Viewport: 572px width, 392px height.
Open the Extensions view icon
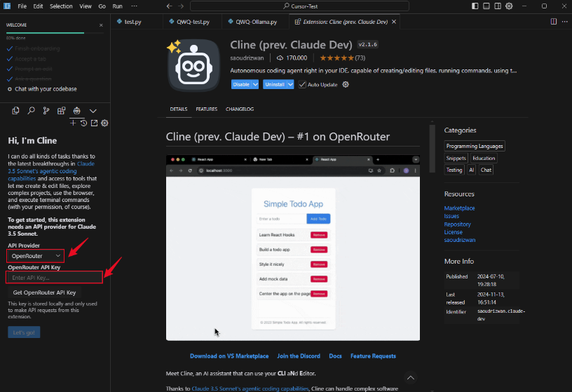pyautogui.click(x=62, y=111)
